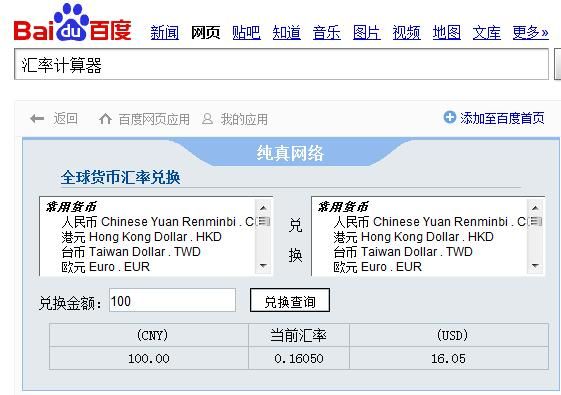Click the 返回 link
Screen dimensions: 561x395
click(x=65, y=118)
